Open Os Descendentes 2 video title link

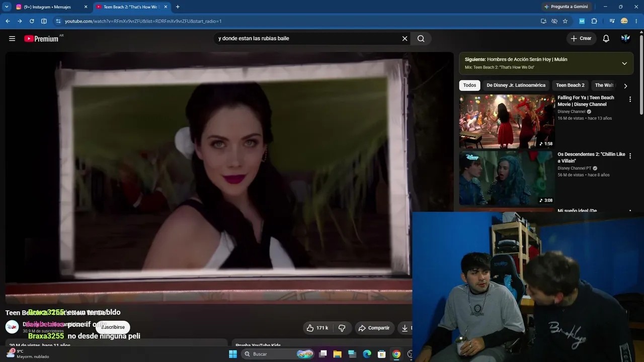pyautogui.click(x=591, y=157)
